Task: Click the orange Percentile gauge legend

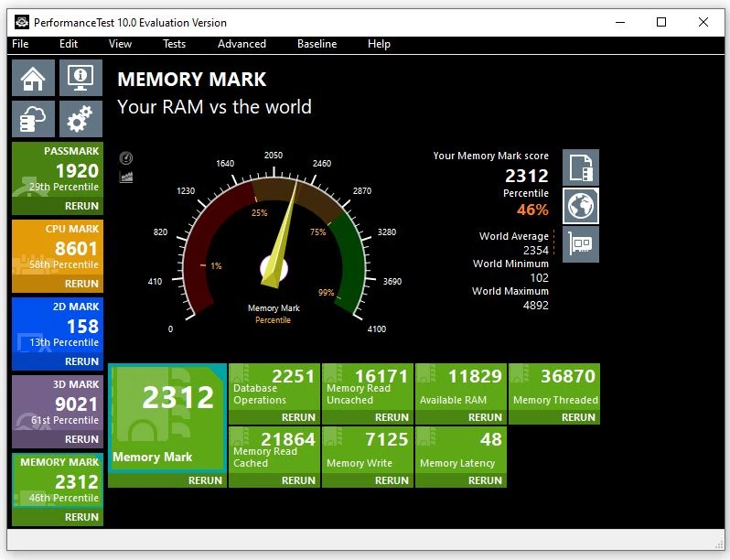Action: coord(273,320)
